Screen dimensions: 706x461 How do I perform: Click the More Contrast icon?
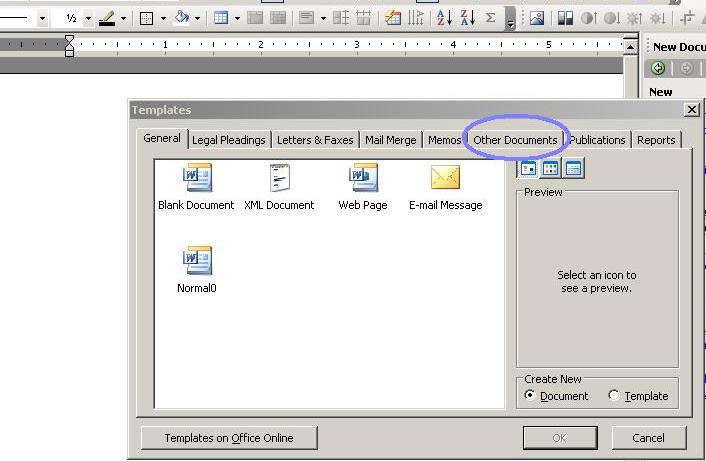click(588, 18)
